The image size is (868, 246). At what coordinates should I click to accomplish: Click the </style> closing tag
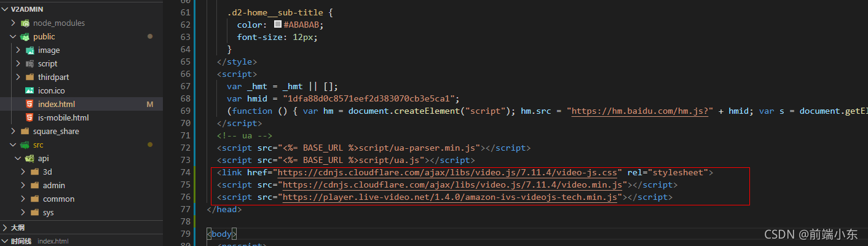coord(237,62)
